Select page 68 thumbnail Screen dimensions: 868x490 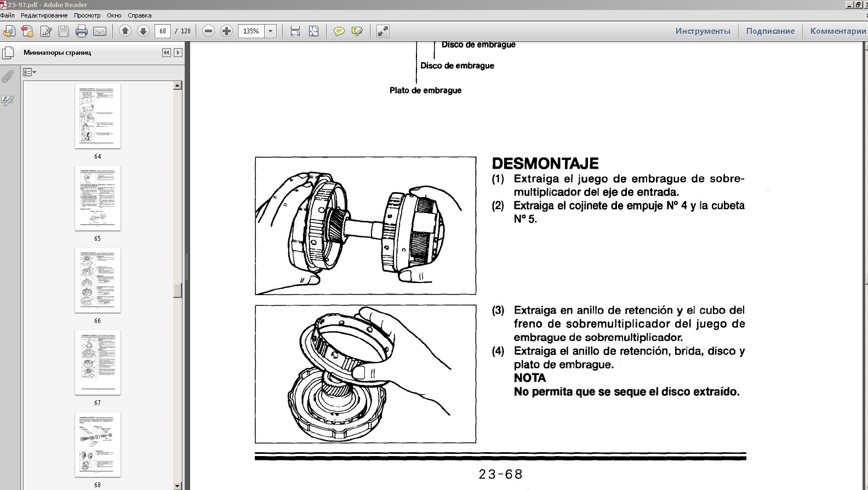(x=98, y=445)
